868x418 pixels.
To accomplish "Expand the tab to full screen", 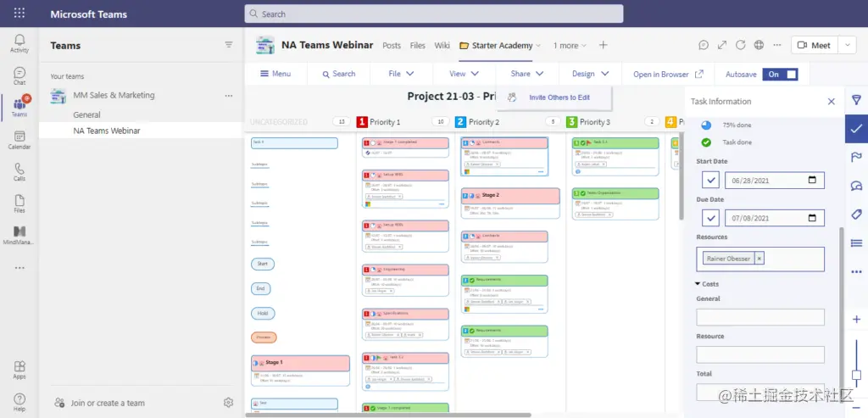I will [722, 46].
